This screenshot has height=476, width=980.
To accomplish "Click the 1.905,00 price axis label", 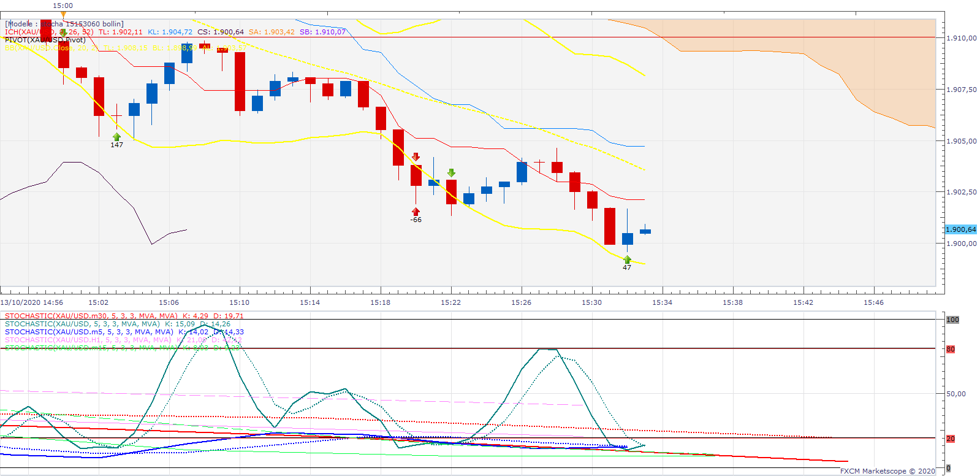I will [x=962, y=141].
